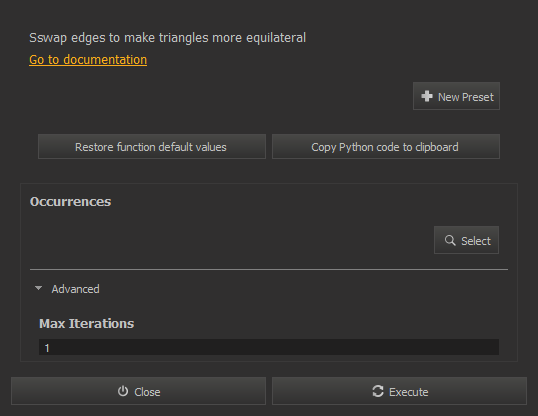
Task: Copy Python code to clipboard
Action: [386, 147]
